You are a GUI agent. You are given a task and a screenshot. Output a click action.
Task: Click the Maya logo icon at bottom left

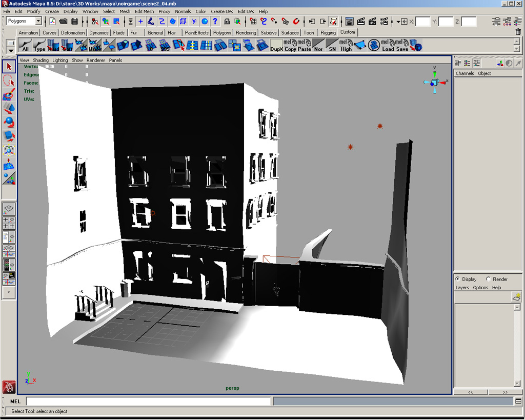(9, 387)
